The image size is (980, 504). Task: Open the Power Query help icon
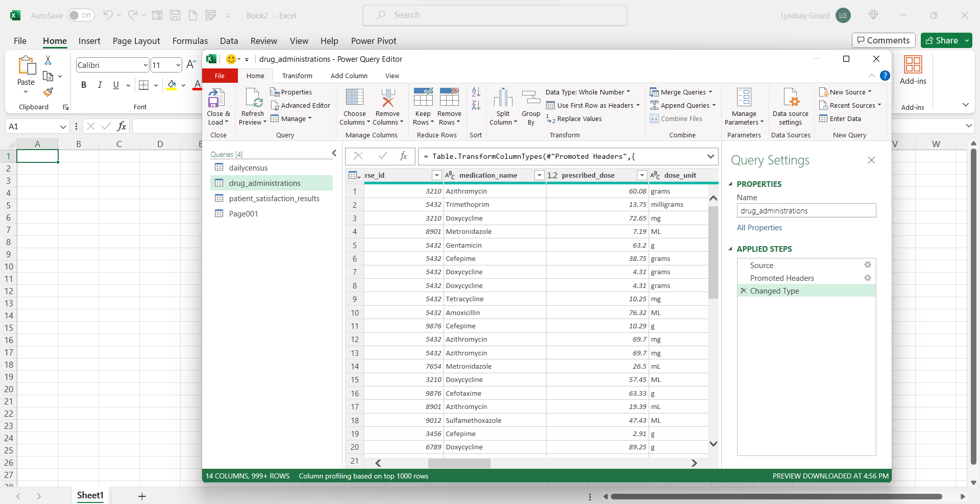(x=885, y=76)
